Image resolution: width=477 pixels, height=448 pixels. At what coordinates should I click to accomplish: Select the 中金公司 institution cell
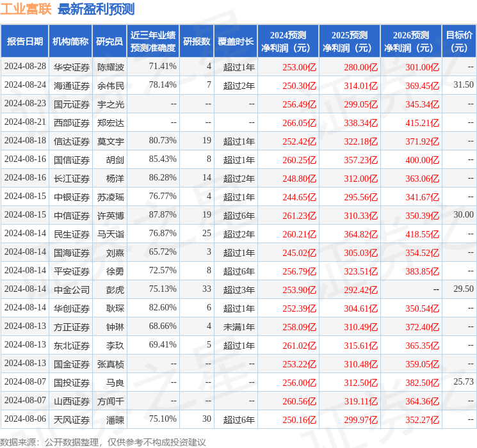coord(72,290)
